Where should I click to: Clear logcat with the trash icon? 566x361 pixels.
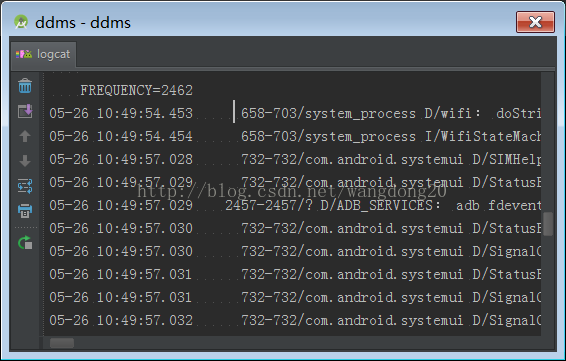25,86
